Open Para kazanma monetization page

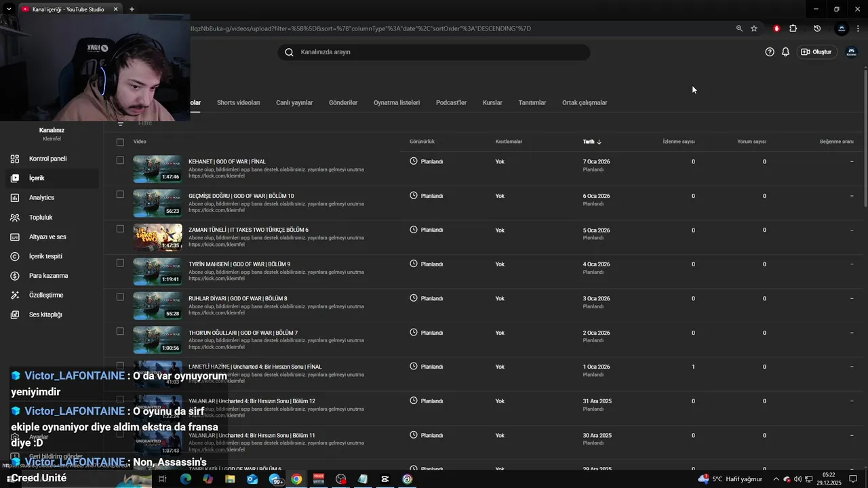tap(48, 276)
